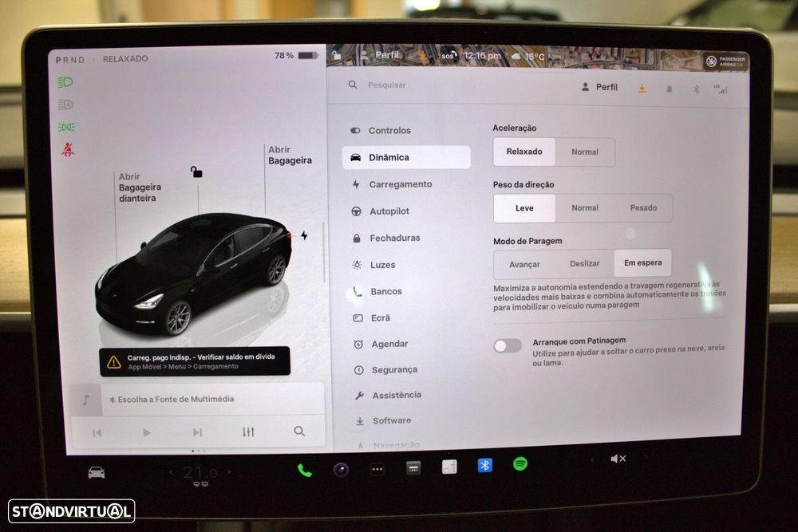Image resolution: width=798 pixels, height=532 pixels.
Task: Open the camera app in dock
Action: pyautogui.click(x=341, y=470)
